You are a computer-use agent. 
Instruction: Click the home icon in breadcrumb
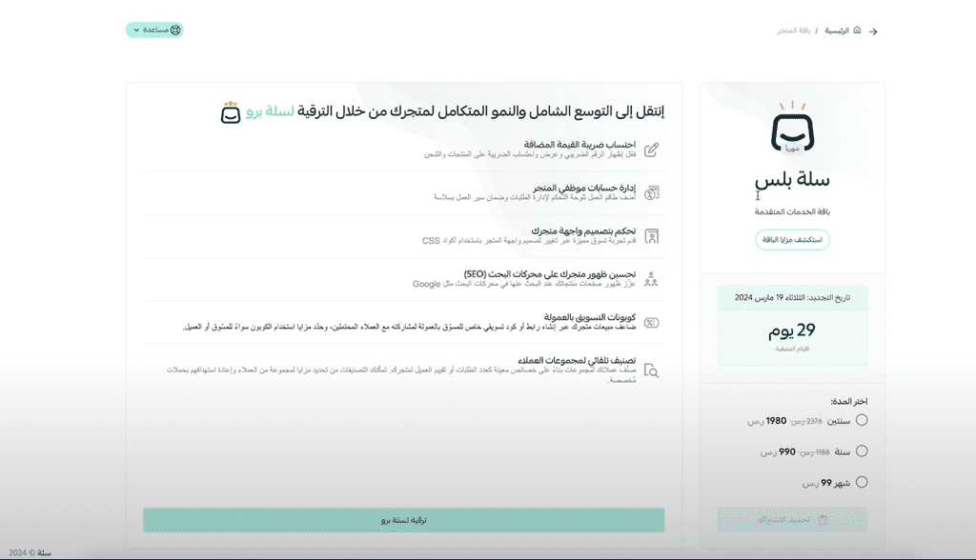pyautogui.click(x=857, y=30)
